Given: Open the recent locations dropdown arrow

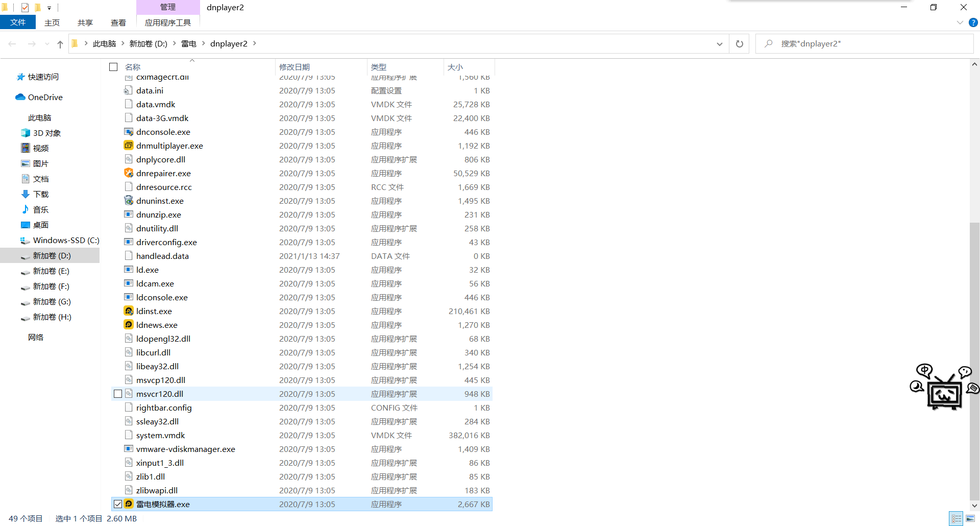Looking at the screenshot, I should coord(47,44).
